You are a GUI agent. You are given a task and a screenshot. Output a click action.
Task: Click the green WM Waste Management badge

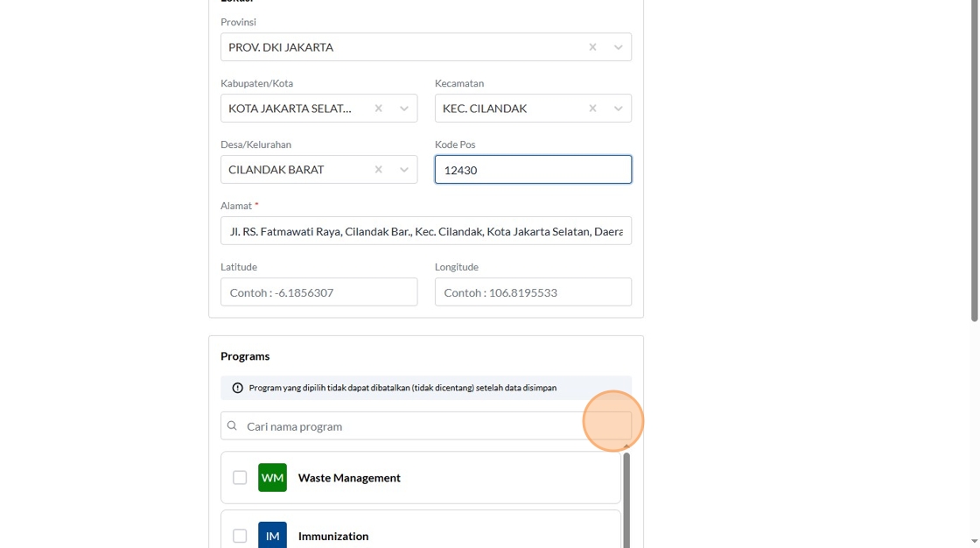272,478
